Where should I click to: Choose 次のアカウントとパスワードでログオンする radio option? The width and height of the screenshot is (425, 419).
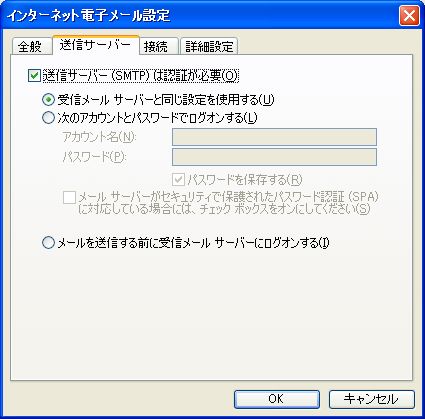48,118
